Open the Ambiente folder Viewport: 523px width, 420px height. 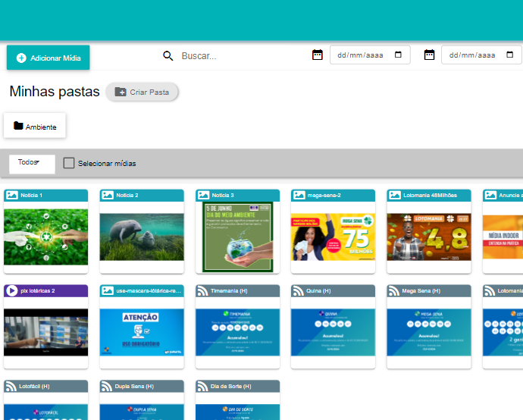pos(35,125)
